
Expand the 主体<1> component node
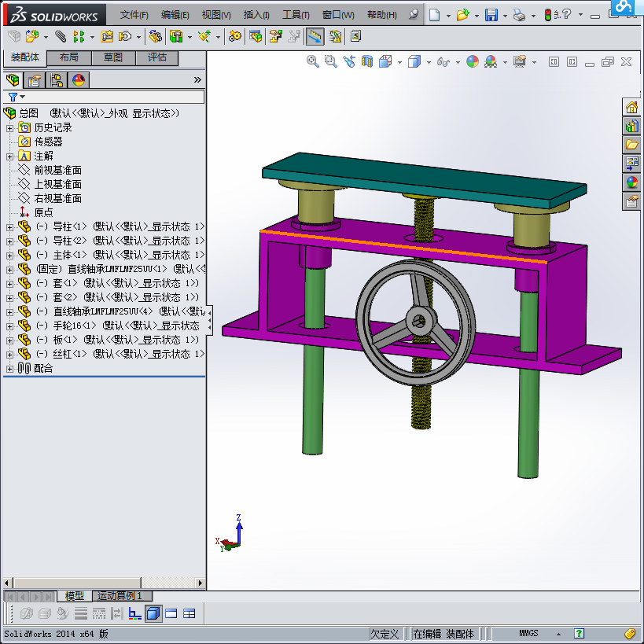click(x=9, y=256)
